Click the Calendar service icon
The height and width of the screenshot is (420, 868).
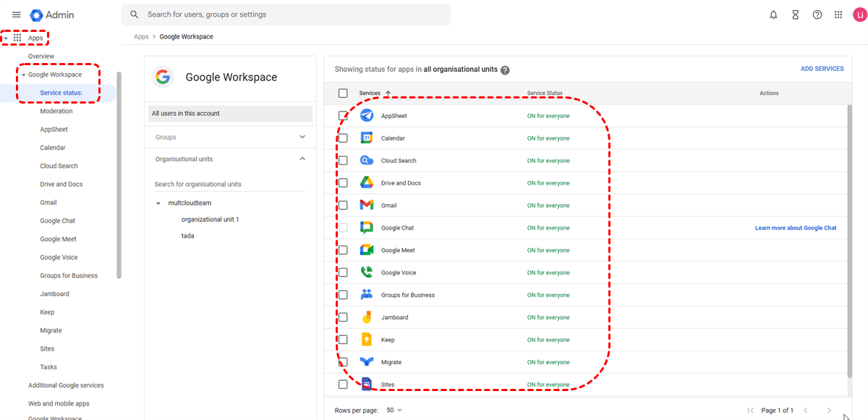click(x=367, y=138)
